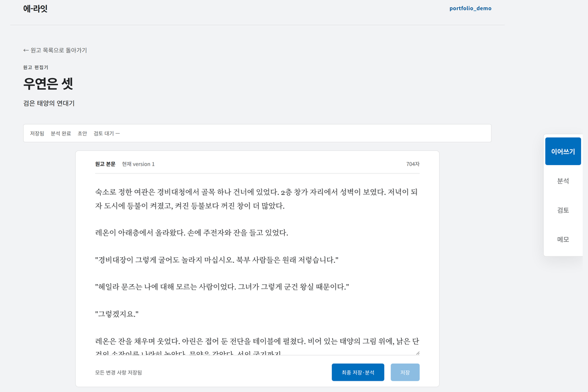Select the 분석 완료 status label
Screen dimensions: 588x392
tap(61, 133)
